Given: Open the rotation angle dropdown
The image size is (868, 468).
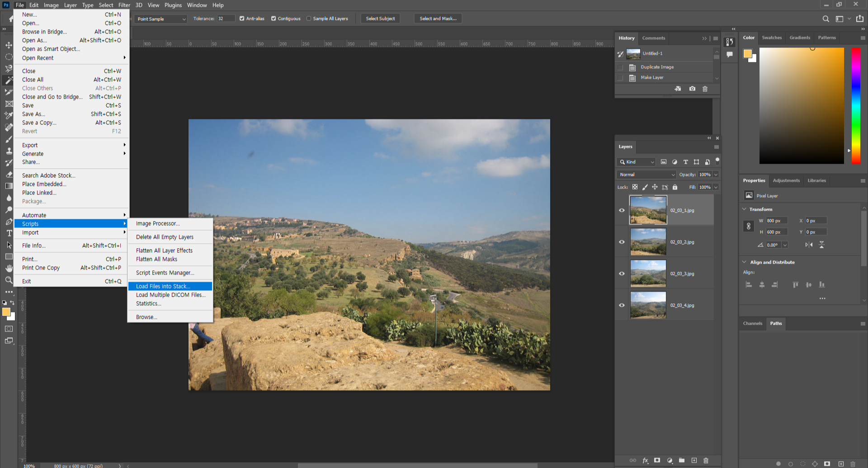Looking at the screenshot, I should click(x=785, y=245).
